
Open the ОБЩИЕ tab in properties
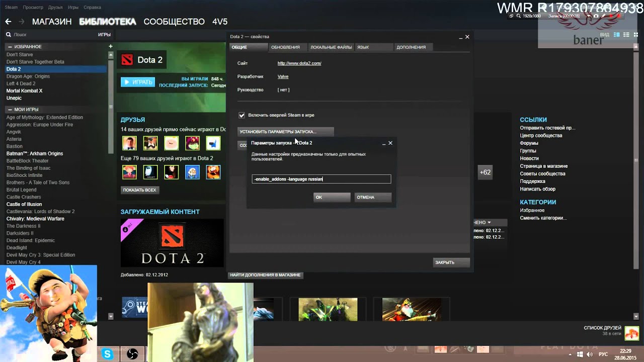tap(249, 47)
